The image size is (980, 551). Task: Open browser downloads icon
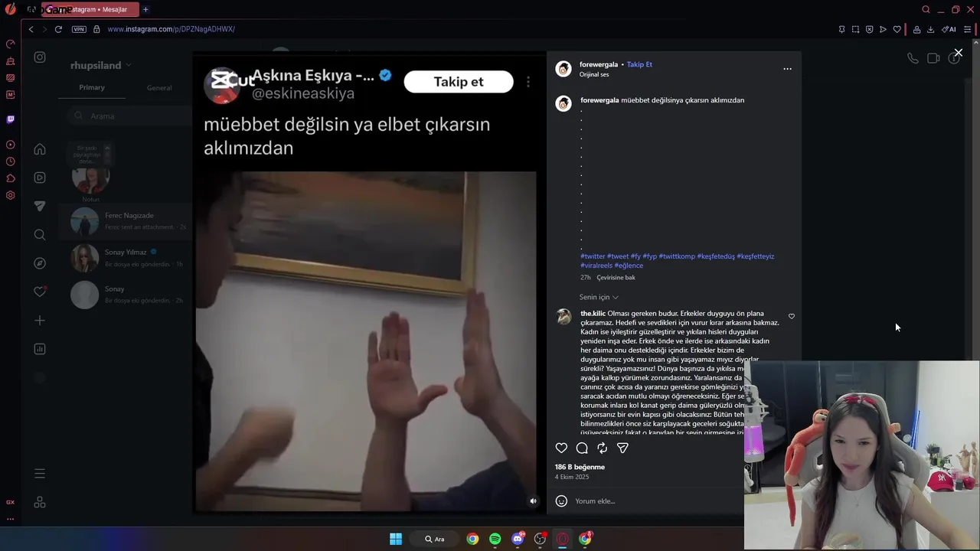930,29
